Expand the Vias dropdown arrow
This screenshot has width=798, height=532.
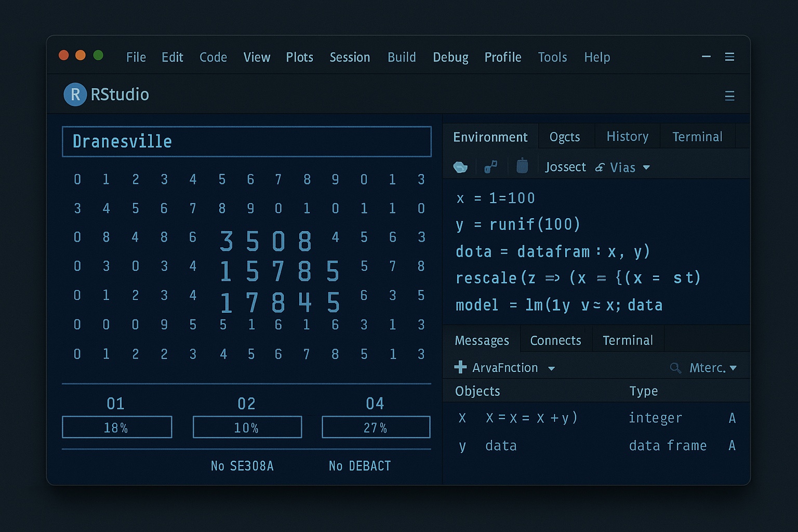(646, 167)
